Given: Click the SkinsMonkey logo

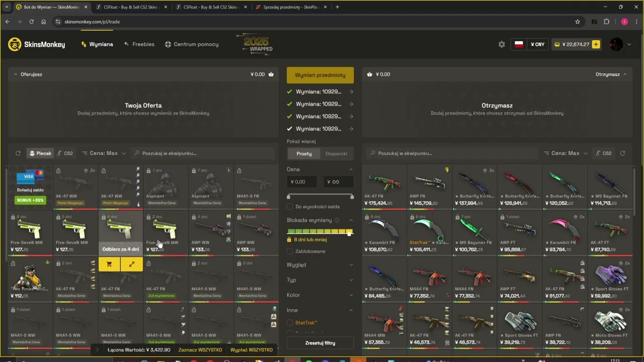Looking at the screenshot, I should pos(36,44).
